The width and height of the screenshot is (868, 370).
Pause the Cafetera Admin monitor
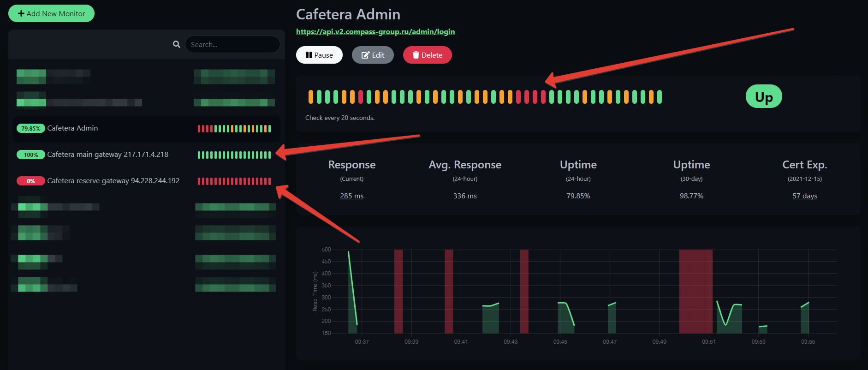319,55
